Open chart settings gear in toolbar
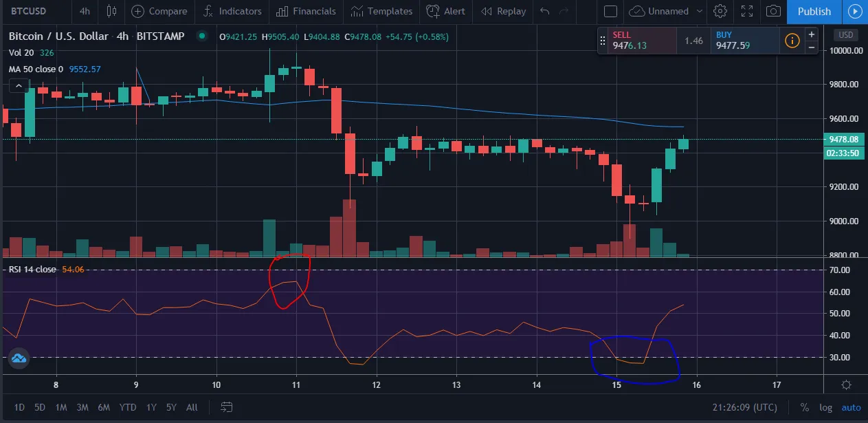 pyautogui.click(x=720, y=11)
